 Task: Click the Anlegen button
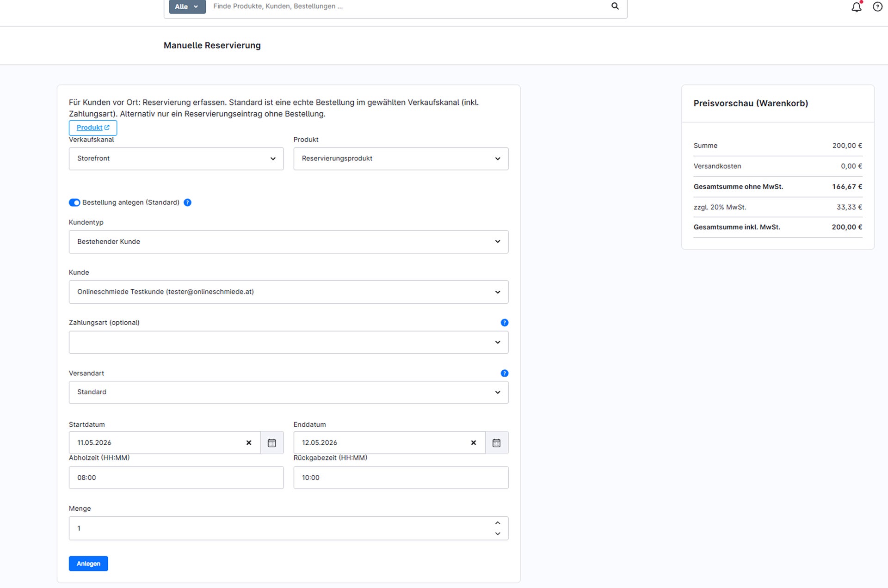point(88,563)
